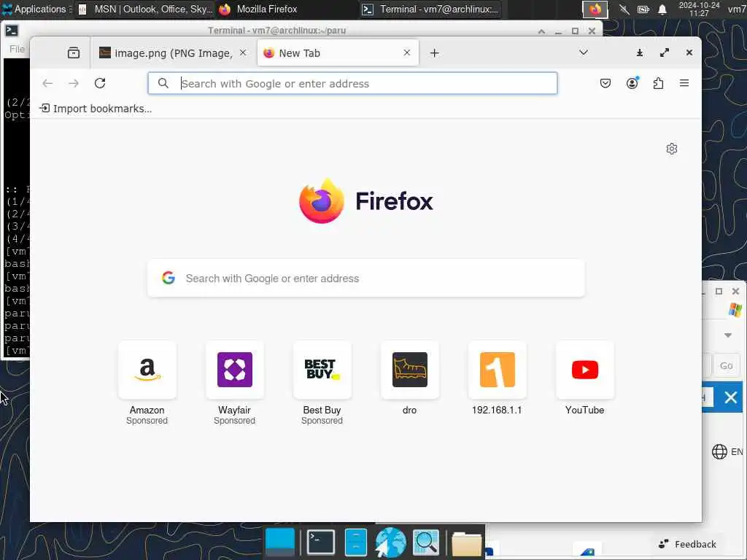Expand dropdown arrow in background window

point(728,335)
